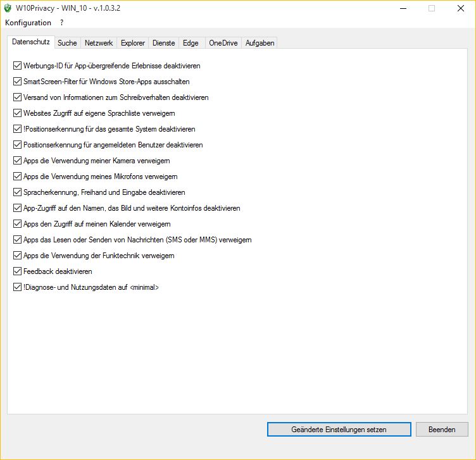Switch to the Netzwerk tab
Image resolution: width=476 pixels, height=460 pixels.
pyautogui.click(x=99, y=43)
